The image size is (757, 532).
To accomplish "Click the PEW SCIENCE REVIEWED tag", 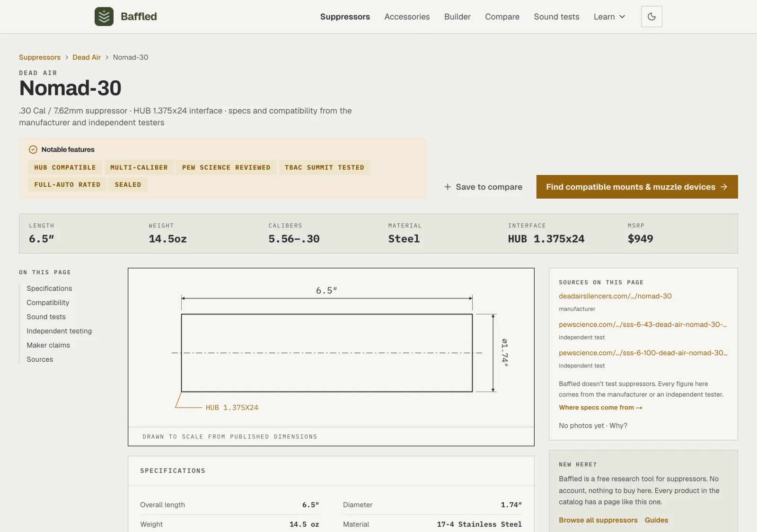I will (x=226, y=167).
